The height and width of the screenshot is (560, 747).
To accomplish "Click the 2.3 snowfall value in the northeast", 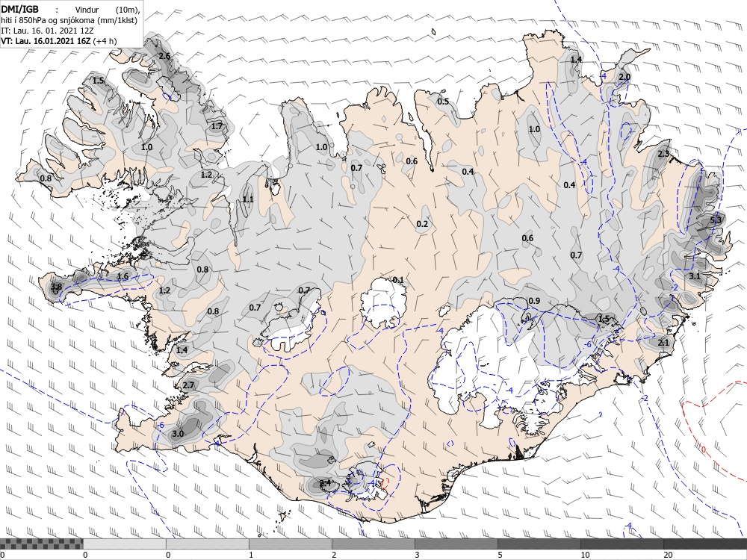I will [x=663, y=154].
